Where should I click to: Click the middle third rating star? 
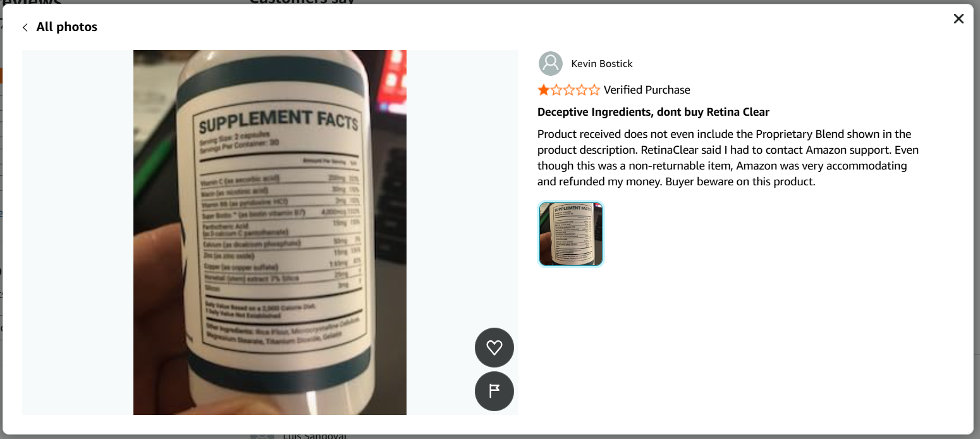[569, 90]
